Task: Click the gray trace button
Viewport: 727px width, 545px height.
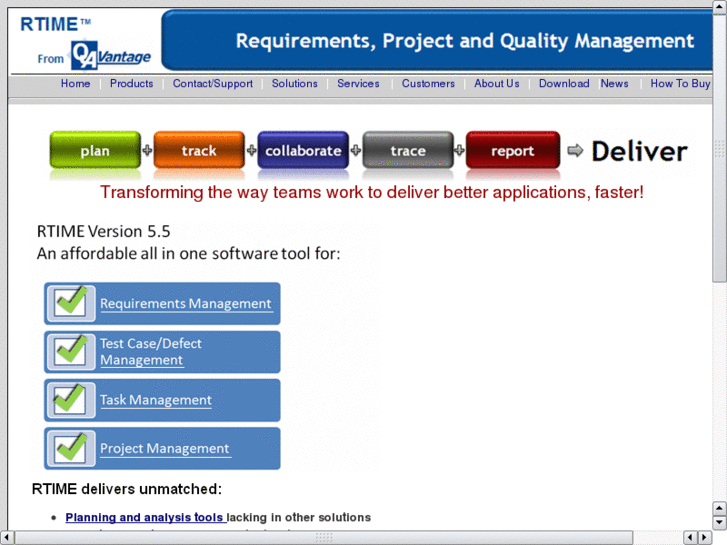Action: pos(408,150)
